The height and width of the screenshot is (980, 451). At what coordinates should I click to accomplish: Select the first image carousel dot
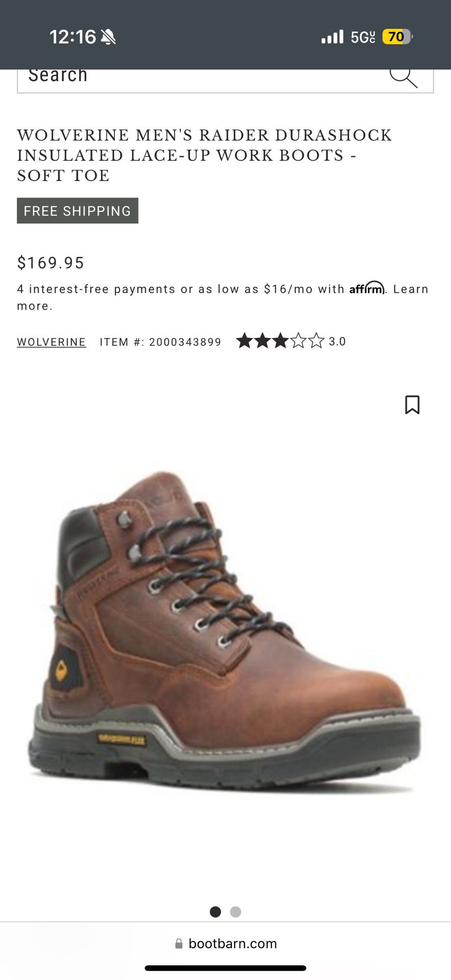(x=216, y=912)
